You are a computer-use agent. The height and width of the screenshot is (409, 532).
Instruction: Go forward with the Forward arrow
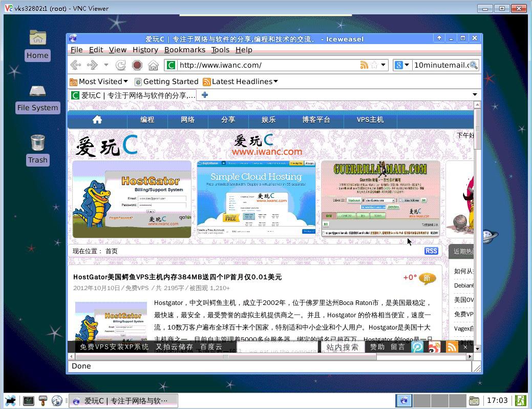(92, 65)
